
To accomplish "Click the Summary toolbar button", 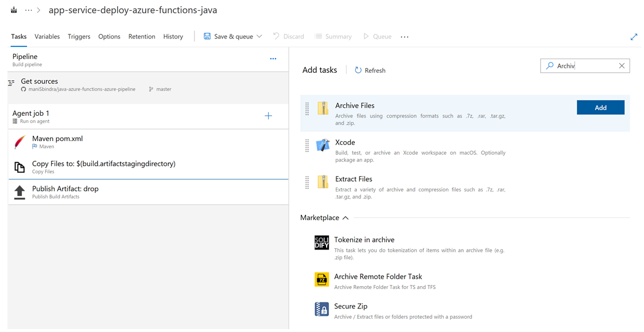I will click(333, 37).
